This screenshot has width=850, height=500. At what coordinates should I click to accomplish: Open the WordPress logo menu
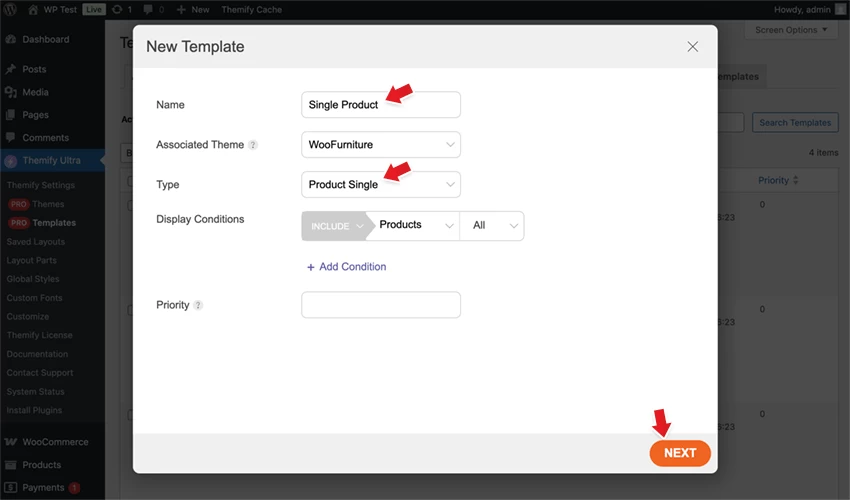click(10, 9)
